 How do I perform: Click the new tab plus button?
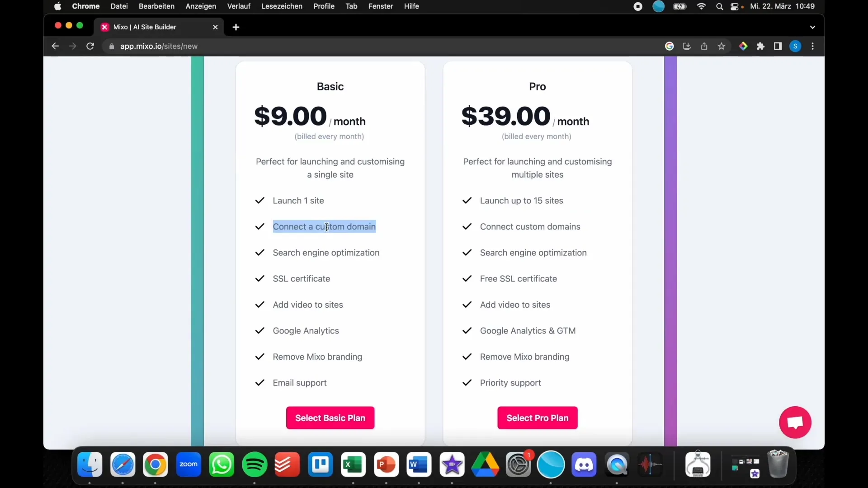[236, 27]
